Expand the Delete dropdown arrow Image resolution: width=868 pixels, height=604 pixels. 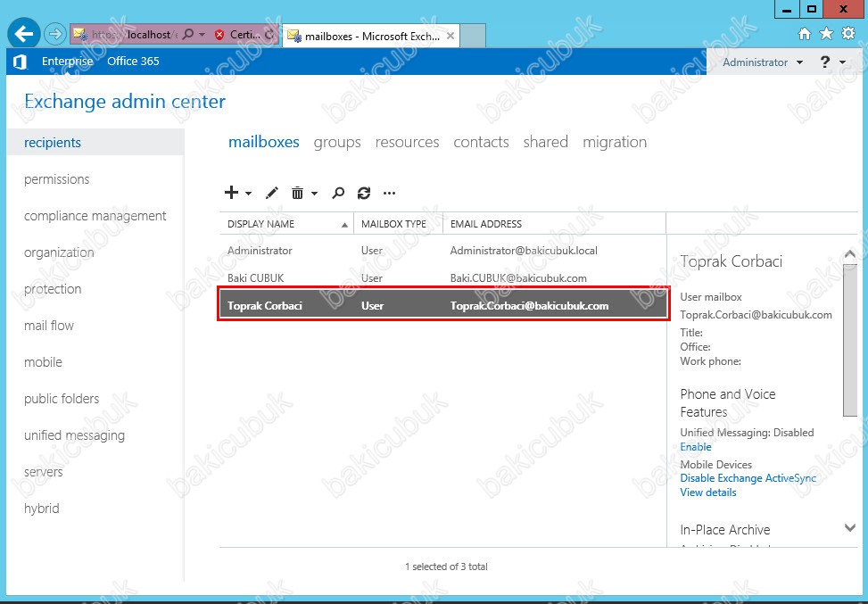[314, 194]
